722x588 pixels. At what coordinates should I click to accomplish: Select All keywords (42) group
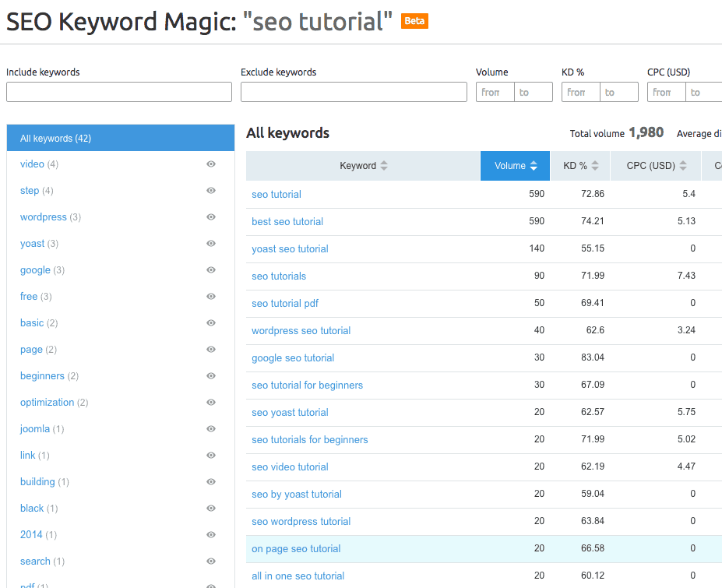tap(121, 139)
